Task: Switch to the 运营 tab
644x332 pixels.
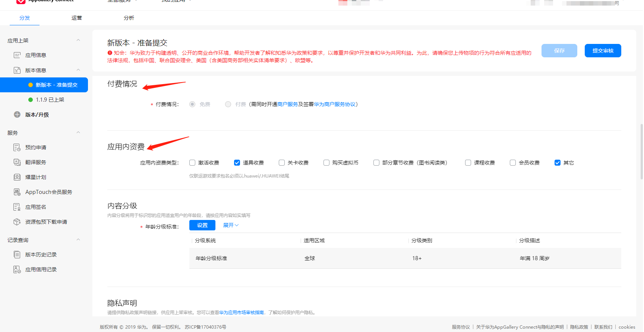Action: (x=77, y=18)
